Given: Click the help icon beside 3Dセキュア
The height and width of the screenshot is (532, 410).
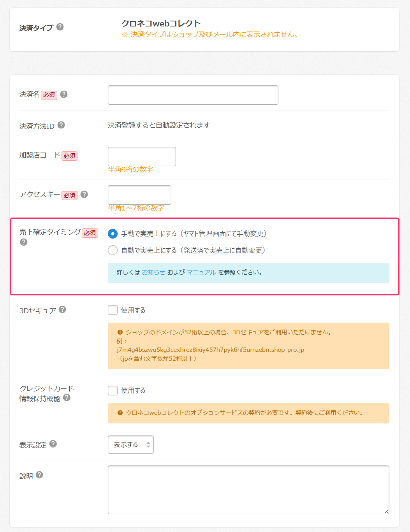Looking at the screenshot, I should coord(62,309).
